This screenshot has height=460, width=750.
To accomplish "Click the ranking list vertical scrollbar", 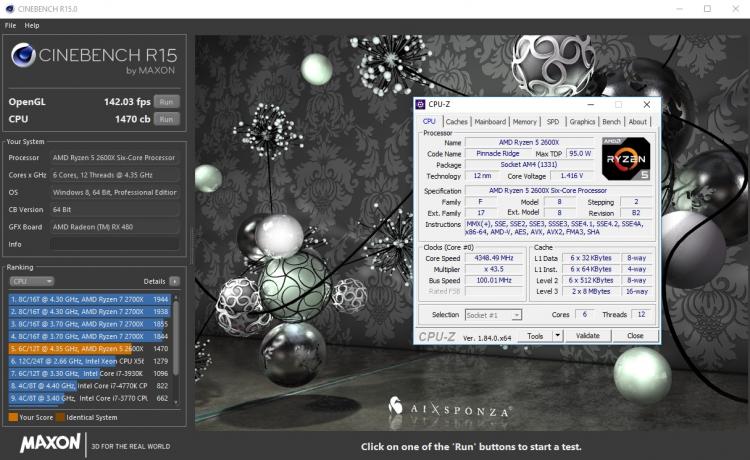I will click(x=176, y=350).
